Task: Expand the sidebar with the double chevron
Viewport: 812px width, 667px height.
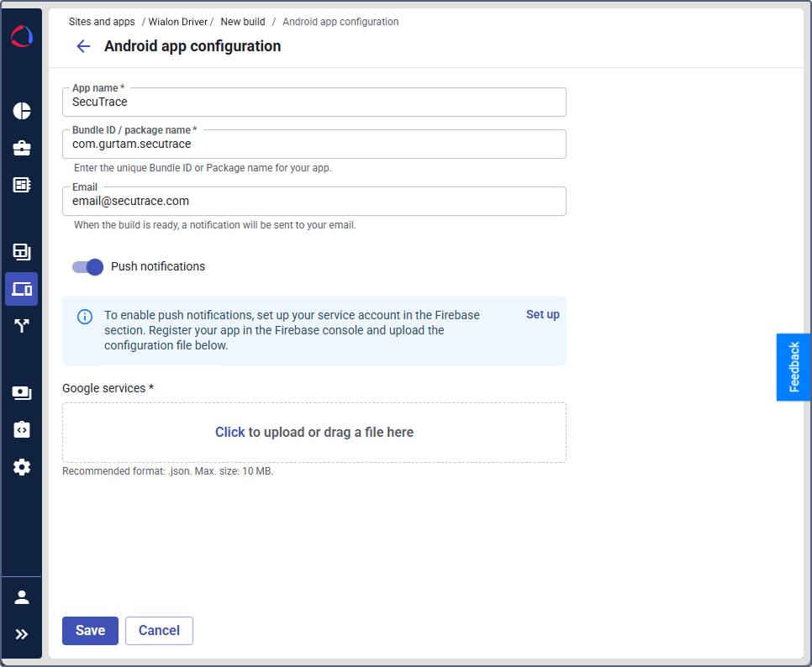Action: pos(22,634)
